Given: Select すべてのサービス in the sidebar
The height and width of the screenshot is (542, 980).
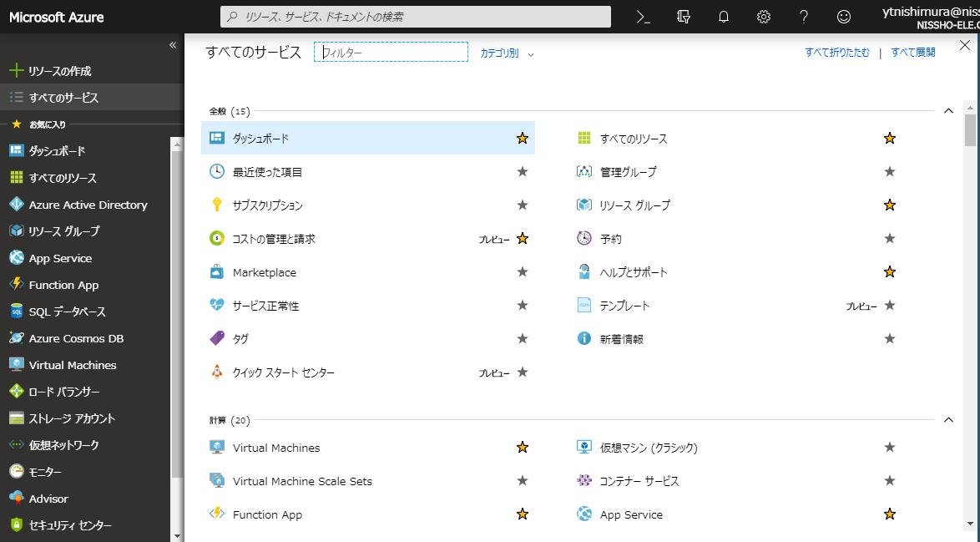Looking at the screenshot, I should 63,98.
